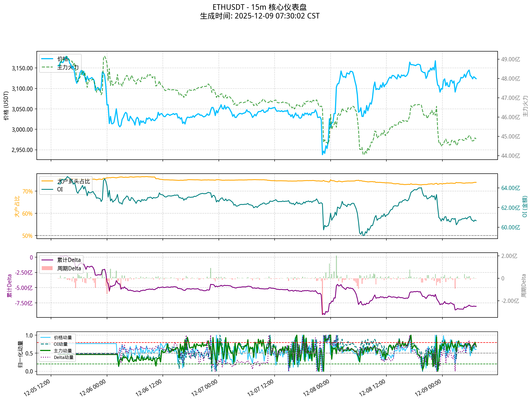Click the 主力动量 legend entry

tap(63, 351)
